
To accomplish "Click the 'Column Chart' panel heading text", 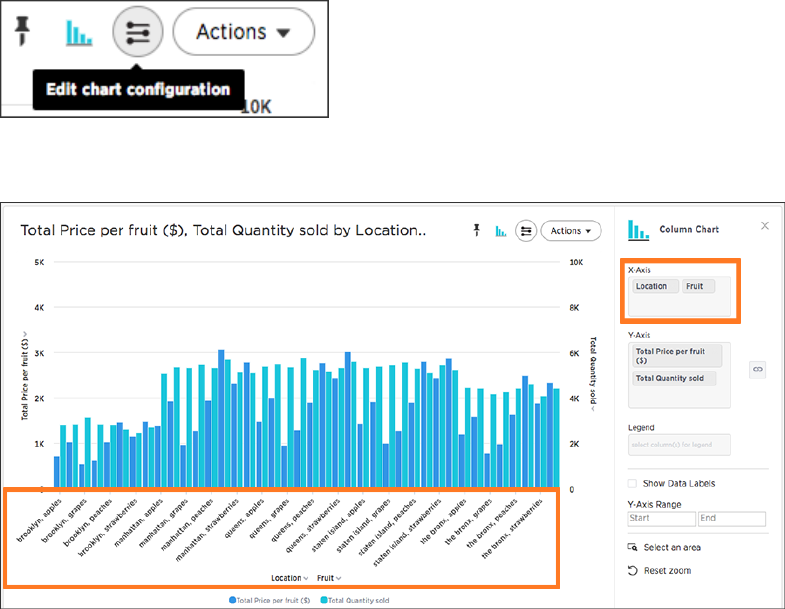I will (689, 229).
